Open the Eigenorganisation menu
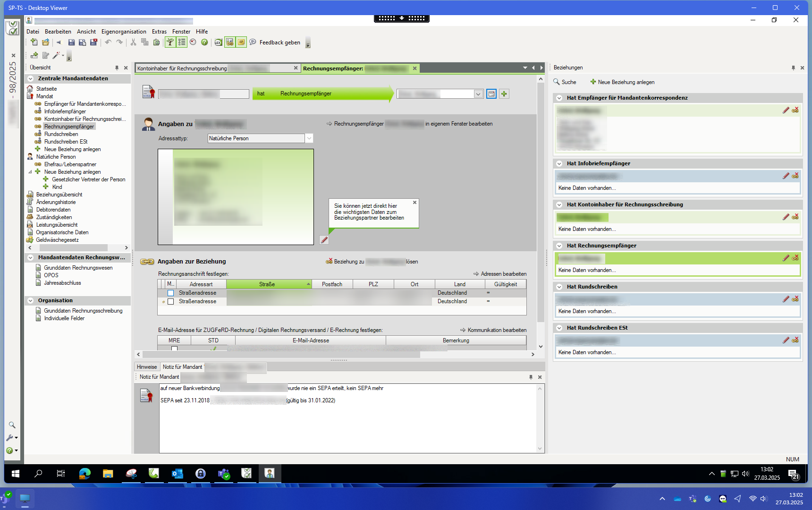This screenshot has width=812, height=510. click(124, 32)
